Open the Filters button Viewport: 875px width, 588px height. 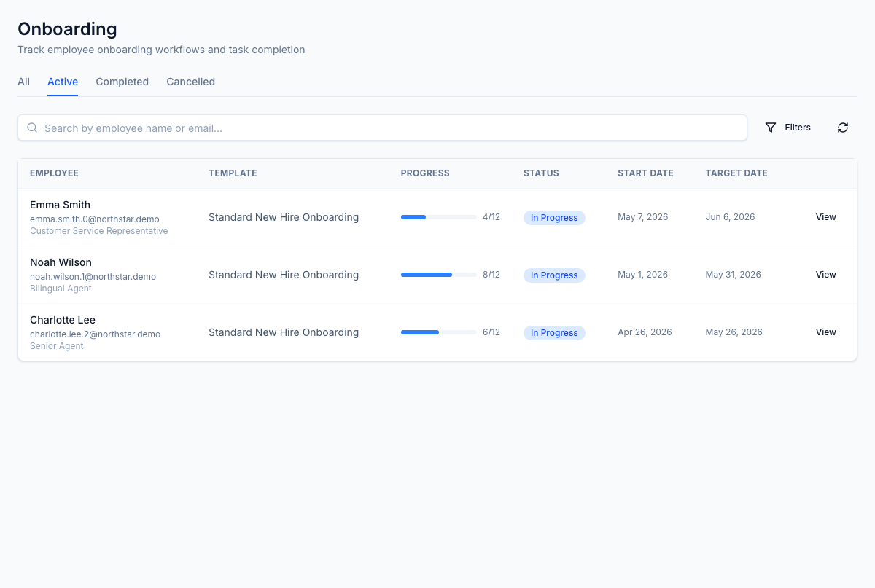pyautogui.click(x=788, y=128)
